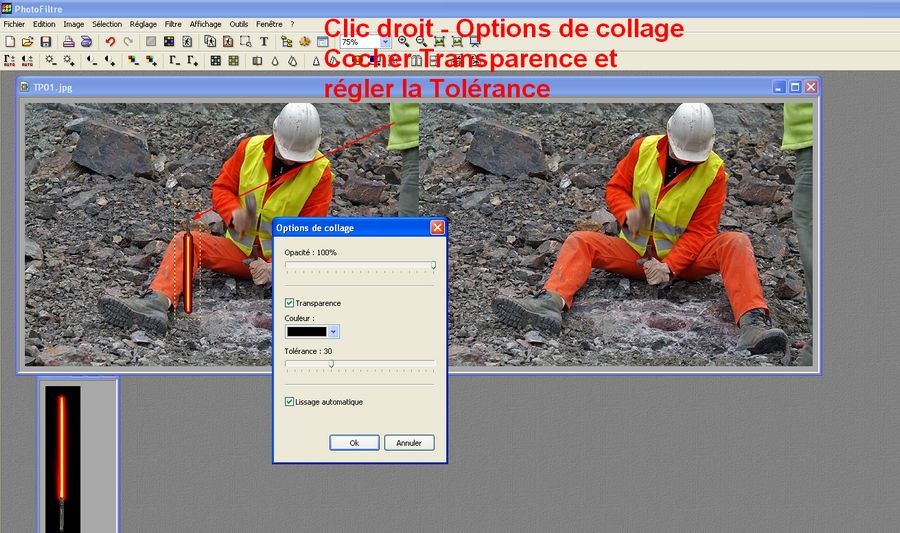Click the Zoom in magnifier icon
This screenshot has height=533, width=900.
tap(403, 42)
